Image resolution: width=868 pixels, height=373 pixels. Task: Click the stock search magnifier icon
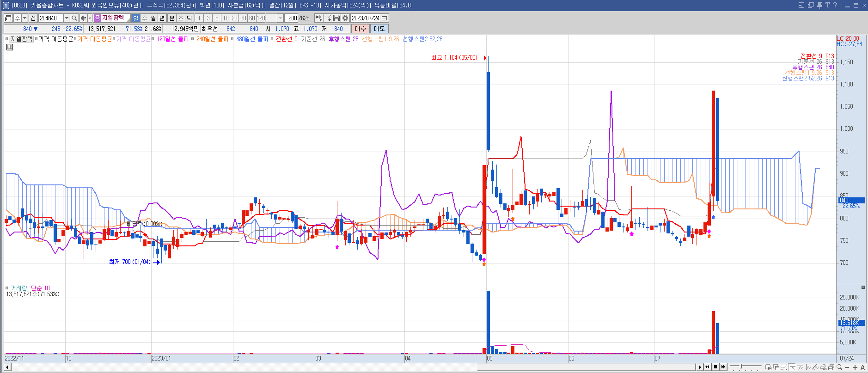(x=74, y=18)
